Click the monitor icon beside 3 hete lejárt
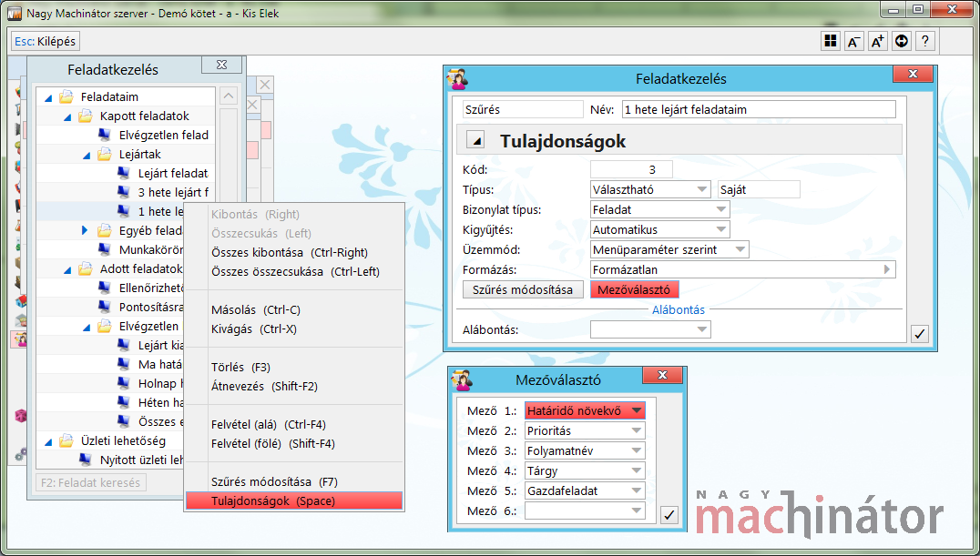The width and height of the screenshot is (980, 556). [x=124, y=192]
